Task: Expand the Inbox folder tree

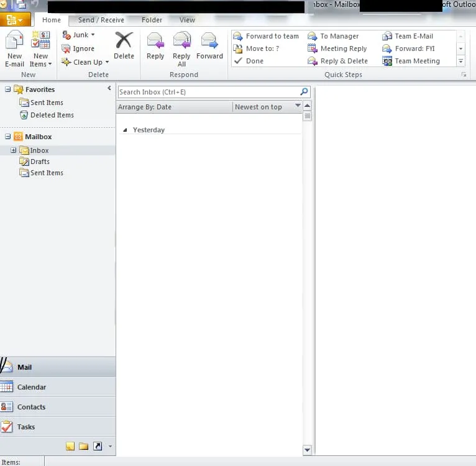Action: [x=13, y=150]
